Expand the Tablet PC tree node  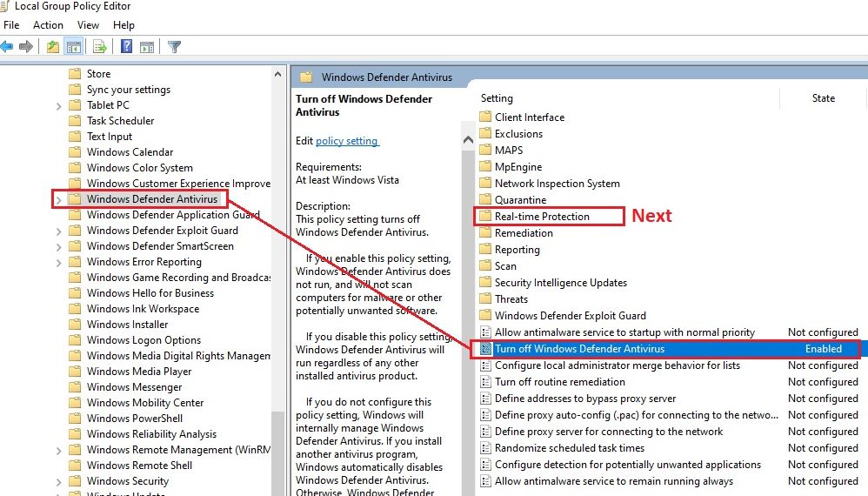tap(58, 106)
